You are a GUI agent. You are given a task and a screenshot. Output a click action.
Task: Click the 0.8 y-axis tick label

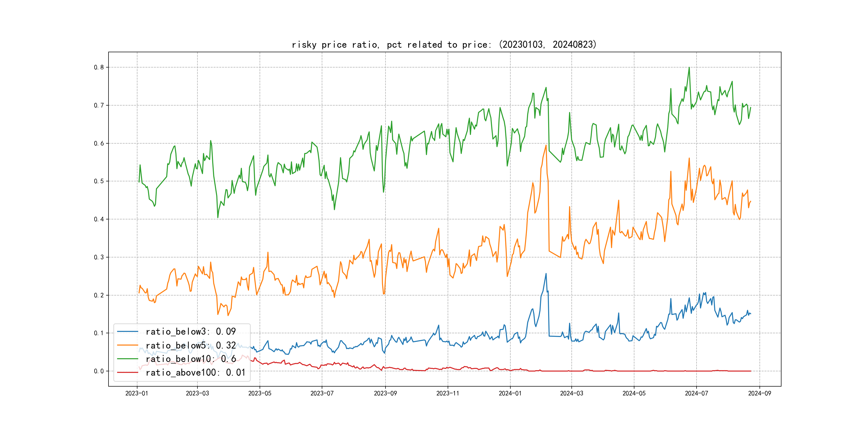coord(99,68)
